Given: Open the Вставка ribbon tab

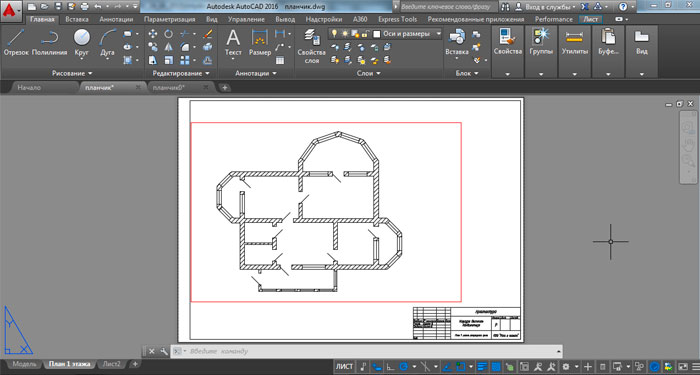Looking at the screenshot, I should [x=77, y=20].
